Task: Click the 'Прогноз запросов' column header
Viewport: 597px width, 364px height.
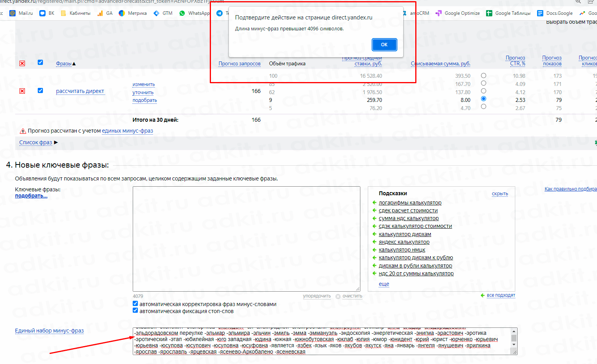Action: point(239,64)
